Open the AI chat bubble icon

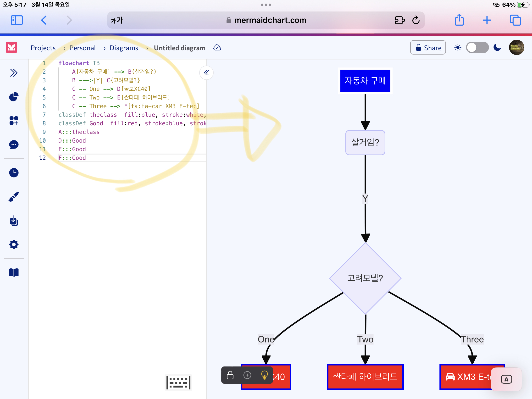point(14,145)
